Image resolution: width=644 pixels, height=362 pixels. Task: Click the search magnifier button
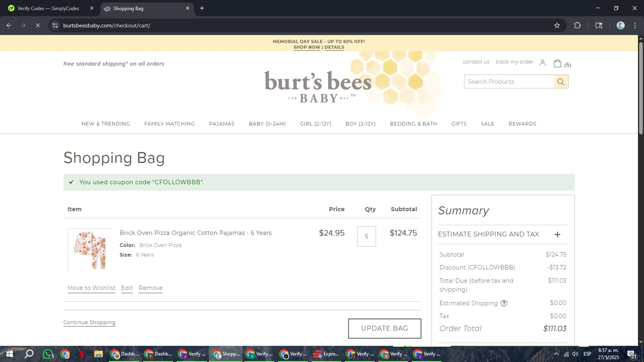tap(561, 82)
